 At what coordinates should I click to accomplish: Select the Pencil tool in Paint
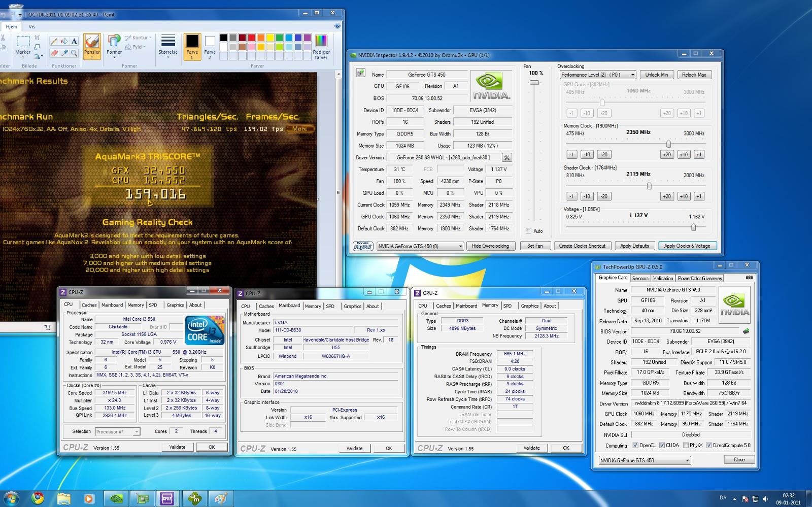[54, 41]
